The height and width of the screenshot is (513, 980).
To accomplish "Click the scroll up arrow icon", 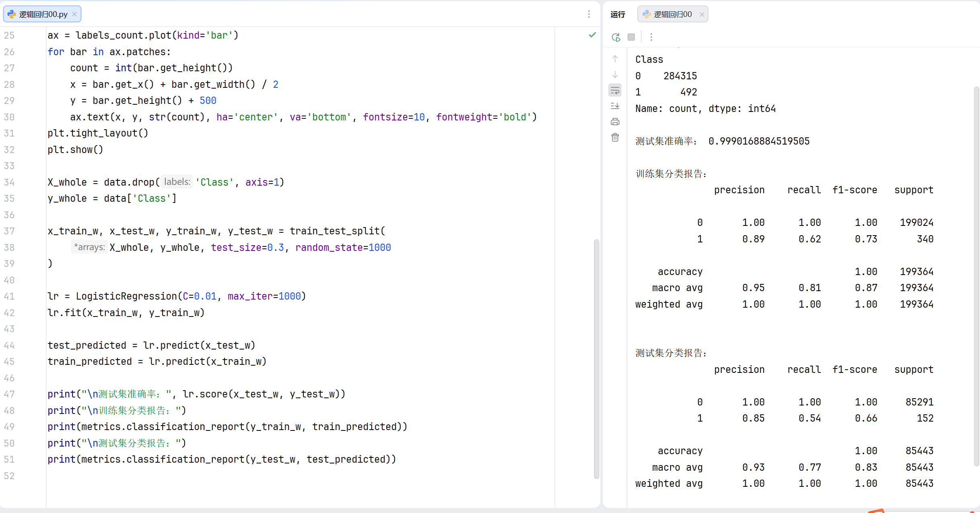I will pyautogui.click(x=615, y=59).
